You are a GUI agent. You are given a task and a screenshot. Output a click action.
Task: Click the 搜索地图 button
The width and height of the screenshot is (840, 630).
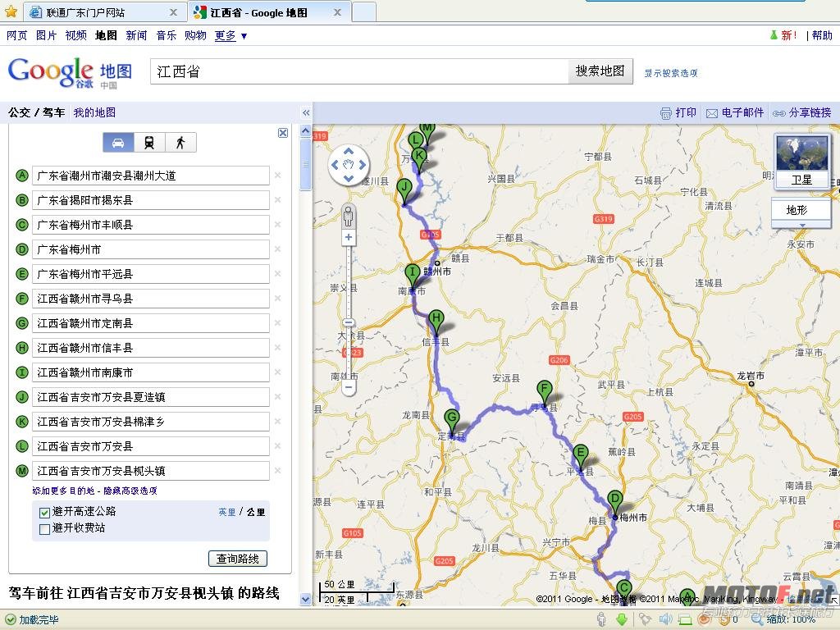(601, 71)
